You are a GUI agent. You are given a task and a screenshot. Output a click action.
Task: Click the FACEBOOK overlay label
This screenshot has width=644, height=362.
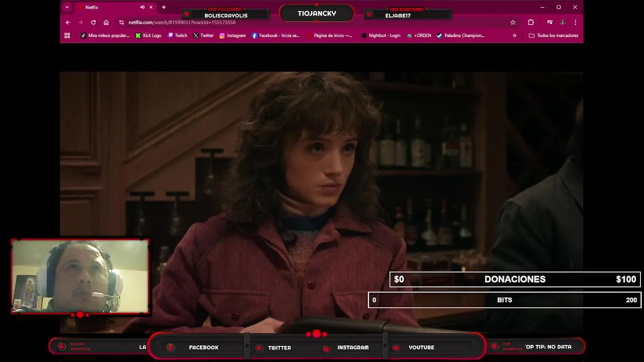coord(204,347)
